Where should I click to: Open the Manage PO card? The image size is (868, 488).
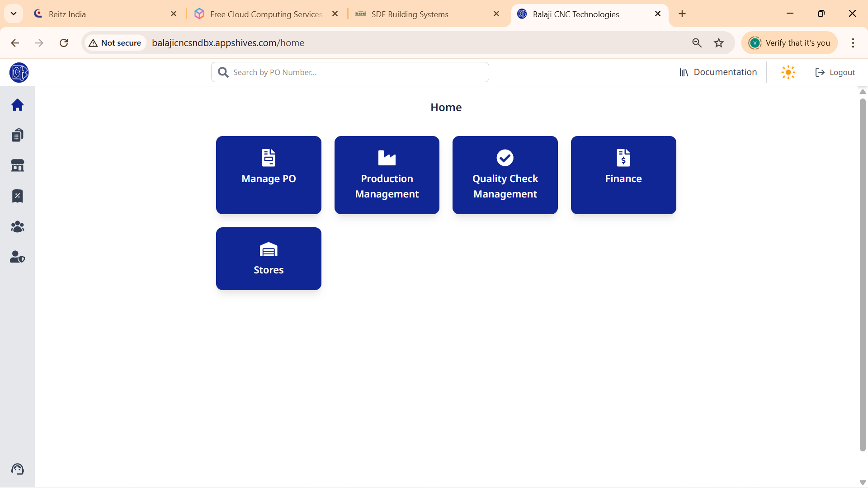269,175
